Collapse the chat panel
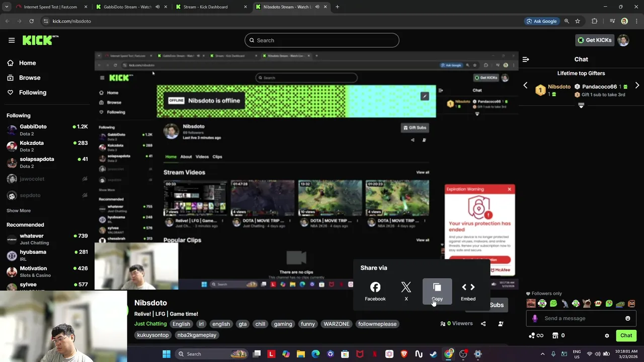644x362 pixels. [x=526, y=59]
